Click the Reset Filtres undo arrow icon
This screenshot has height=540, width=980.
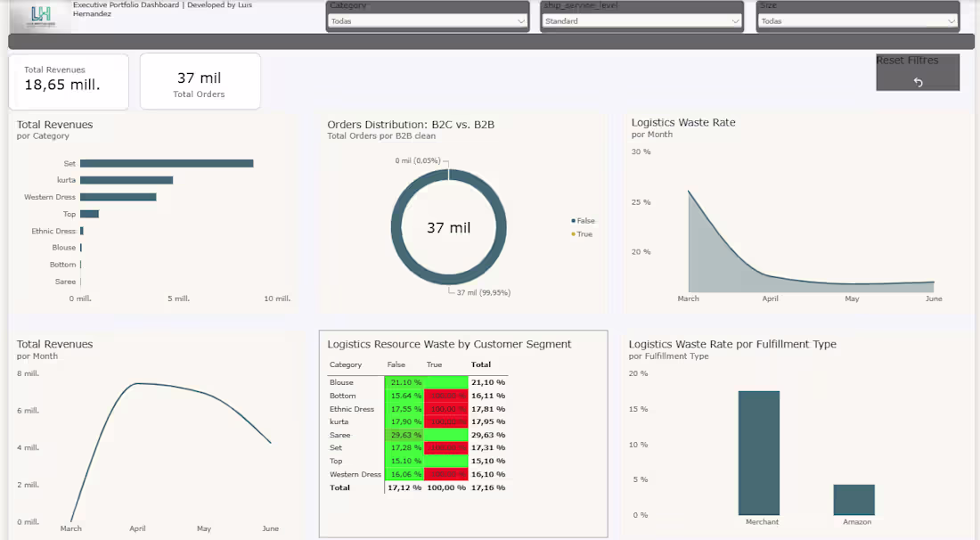coord(919,82)
